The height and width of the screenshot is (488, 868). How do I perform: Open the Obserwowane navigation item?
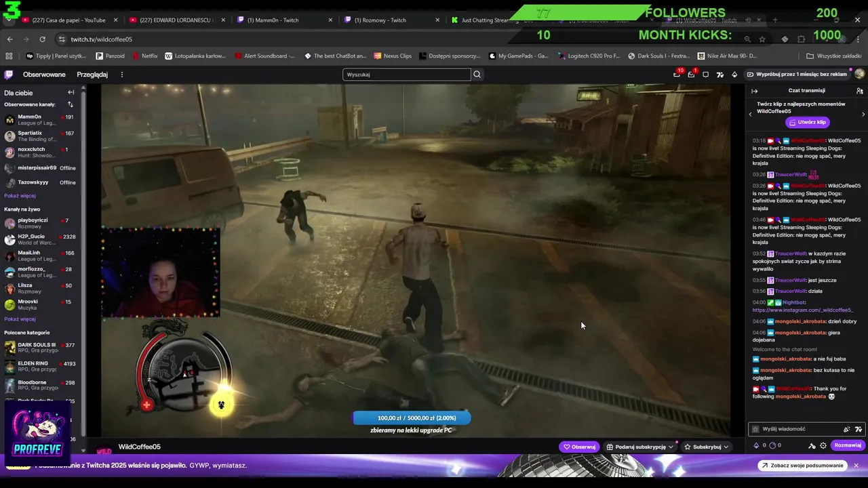[x=44, y=75]
